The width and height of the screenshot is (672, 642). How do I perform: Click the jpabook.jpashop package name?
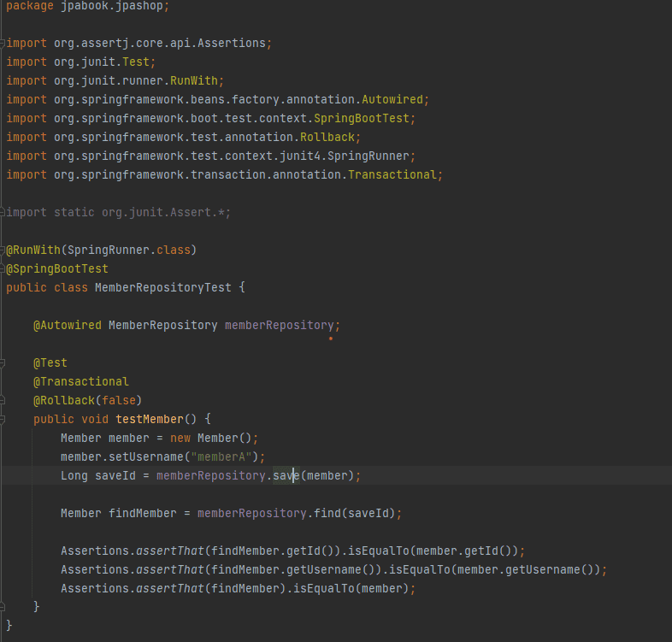(112, 6)
